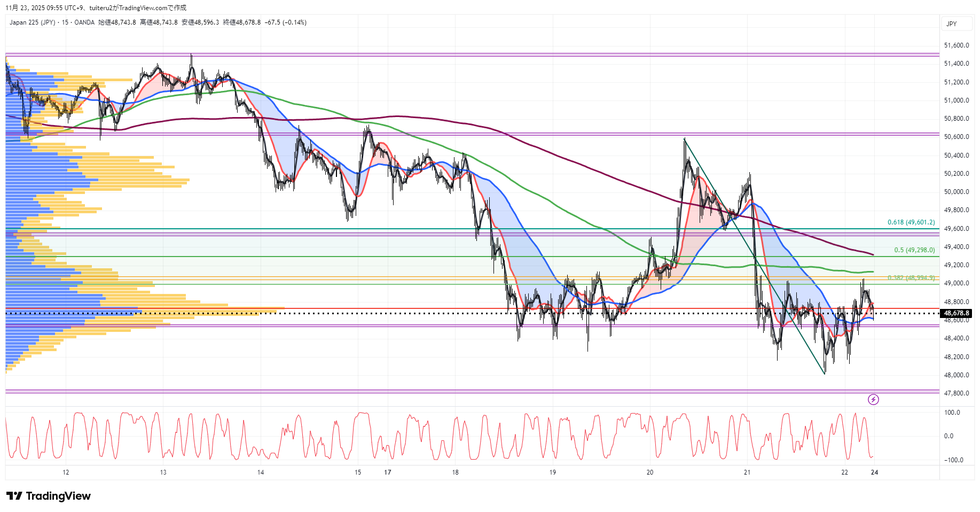Viewport: 980px width, 512px height.
Task: Click the opening price value 始値48,743.8
Action: pos(117,22)
